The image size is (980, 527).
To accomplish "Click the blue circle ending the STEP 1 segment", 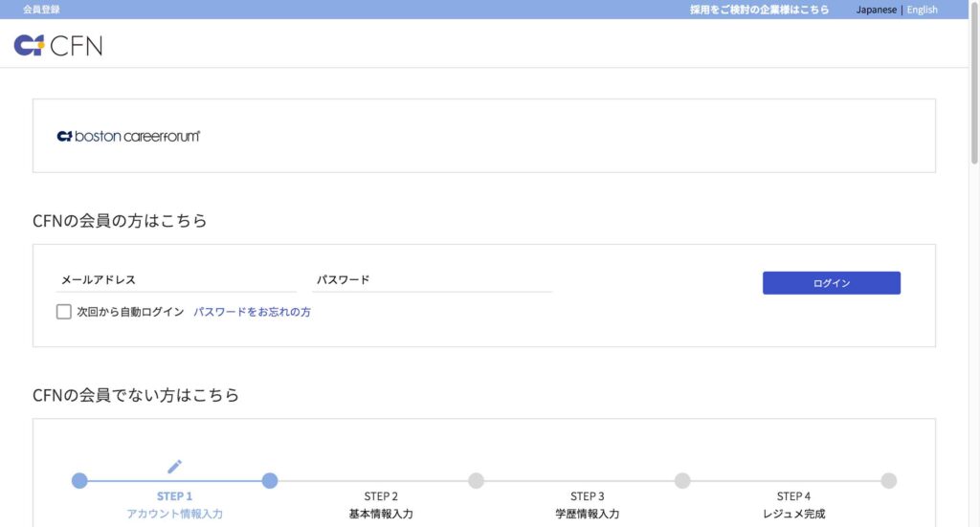I will (x=270, y=480).
